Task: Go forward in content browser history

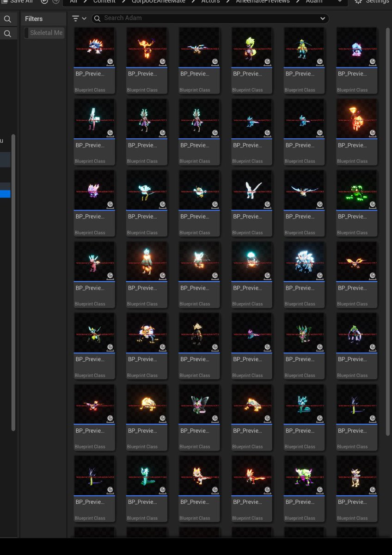Action: [x=55, y=2]
